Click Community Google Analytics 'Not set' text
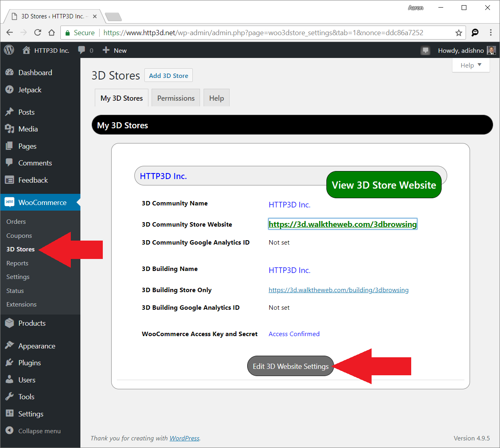The width and height of the screenshot is (500, 448). (x=279, y=243)
